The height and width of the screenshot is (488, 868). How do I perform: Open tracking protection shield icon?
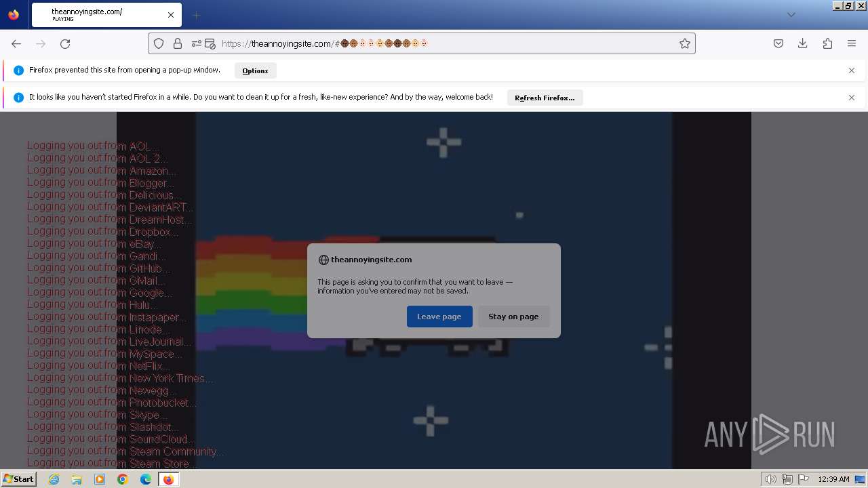[159, 43]
